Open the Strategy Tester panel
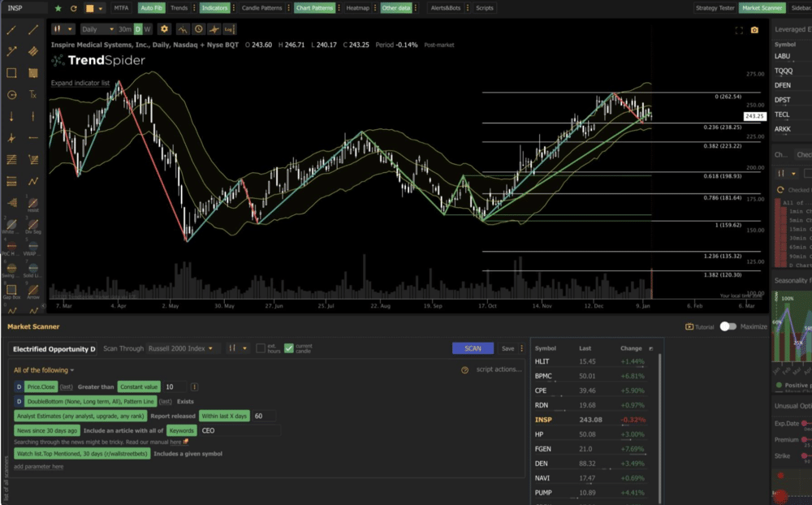 coord(715,8)
